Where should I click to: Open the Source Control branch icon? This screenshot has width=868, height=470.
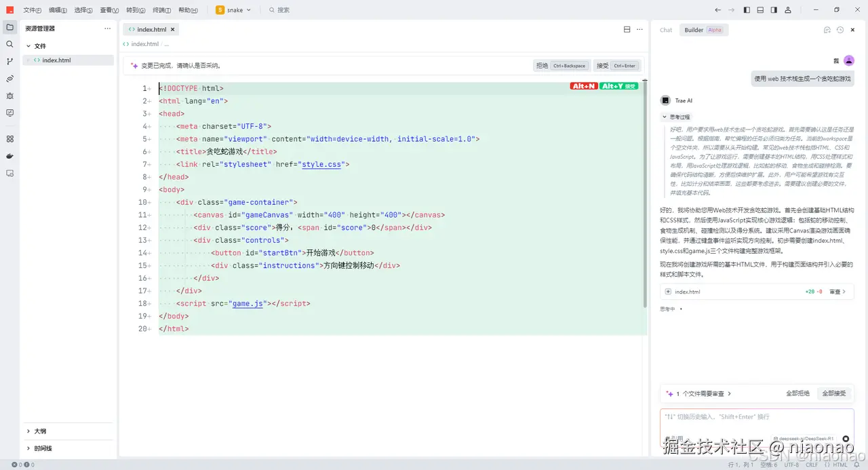9,61
